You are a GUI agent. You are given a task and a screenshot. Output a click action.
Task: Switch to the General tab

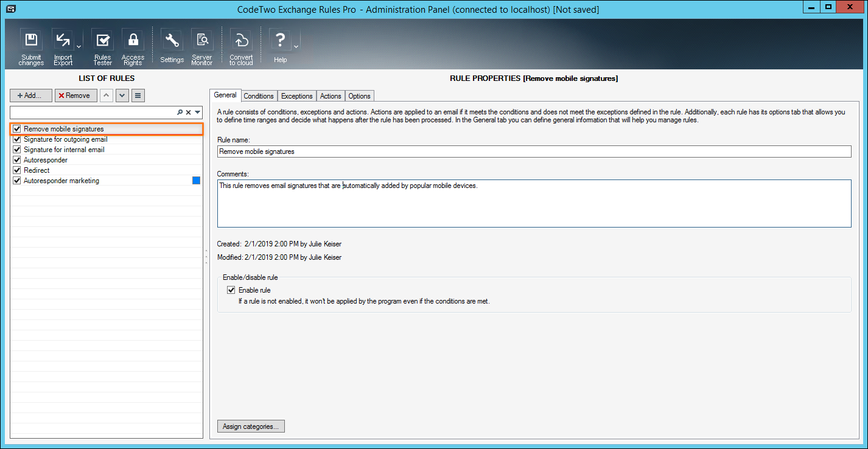point(225,95)
